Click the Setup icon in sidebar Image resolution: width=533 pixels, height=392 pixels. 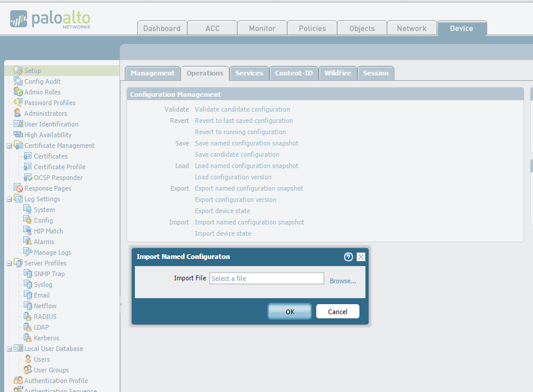click(18, 70)
